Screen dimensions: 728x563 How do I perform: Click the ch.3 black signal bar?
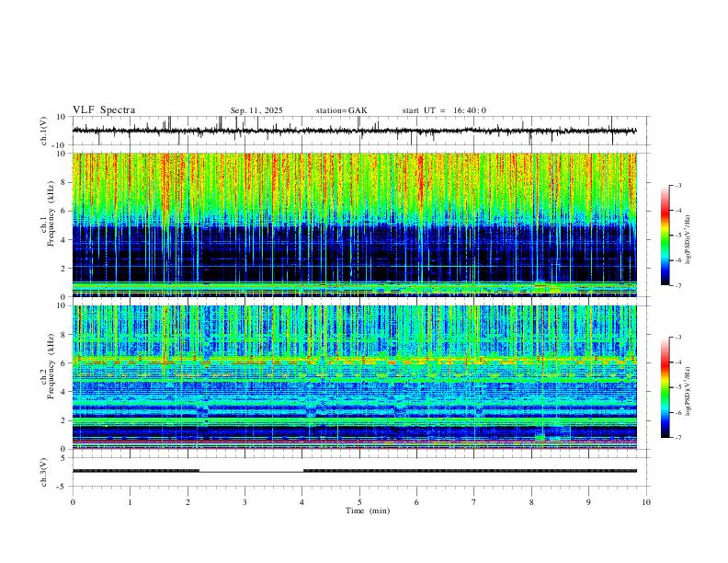[354, 471]
